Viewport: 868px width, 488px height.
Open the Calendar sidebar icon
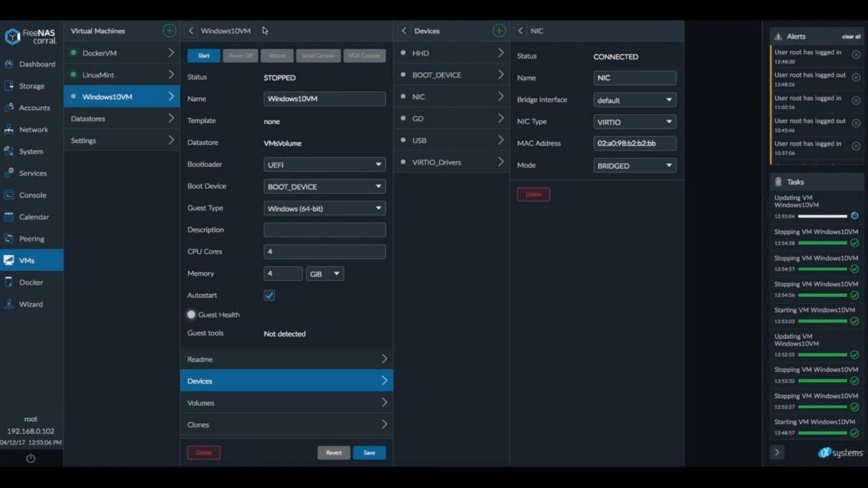point(9,217)
